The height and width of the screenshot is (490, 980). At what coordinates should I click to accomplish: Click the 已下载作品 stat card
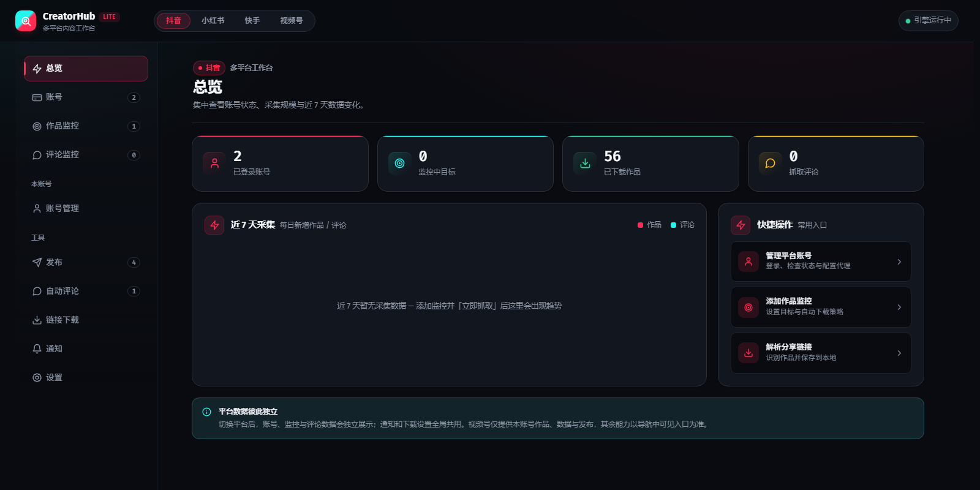[650, 164]
